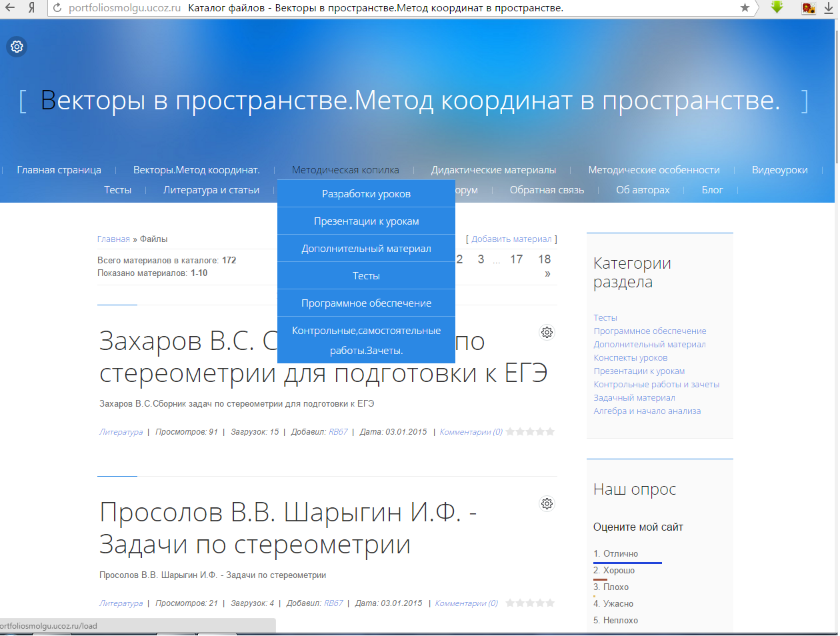Open Литература и статьи menu item
The height and width of the screenshot is (636, 840).
pyautogui.click(x=211, y=190)
